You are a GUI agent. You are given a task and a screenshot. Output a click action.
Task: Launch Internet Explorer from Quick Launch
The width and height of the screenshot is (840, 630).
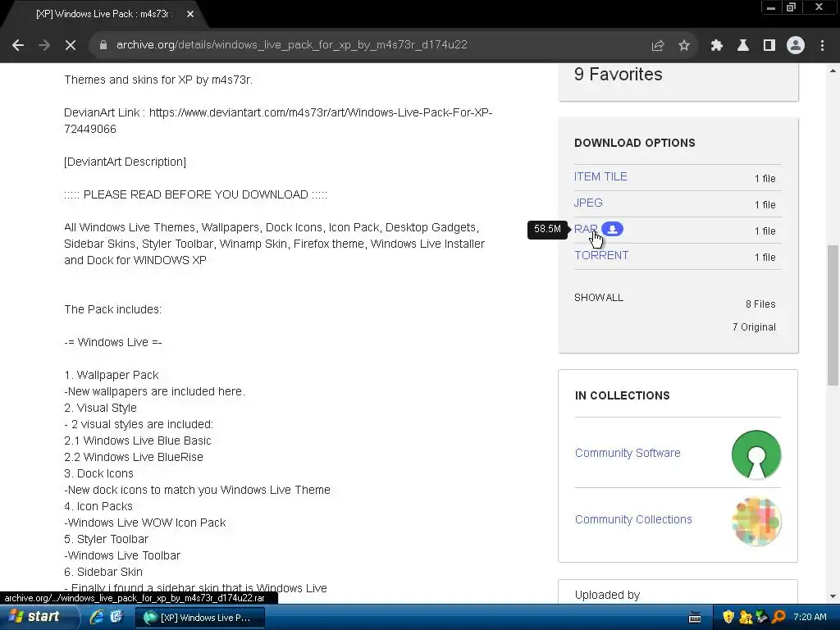click(x=97, y=617)
